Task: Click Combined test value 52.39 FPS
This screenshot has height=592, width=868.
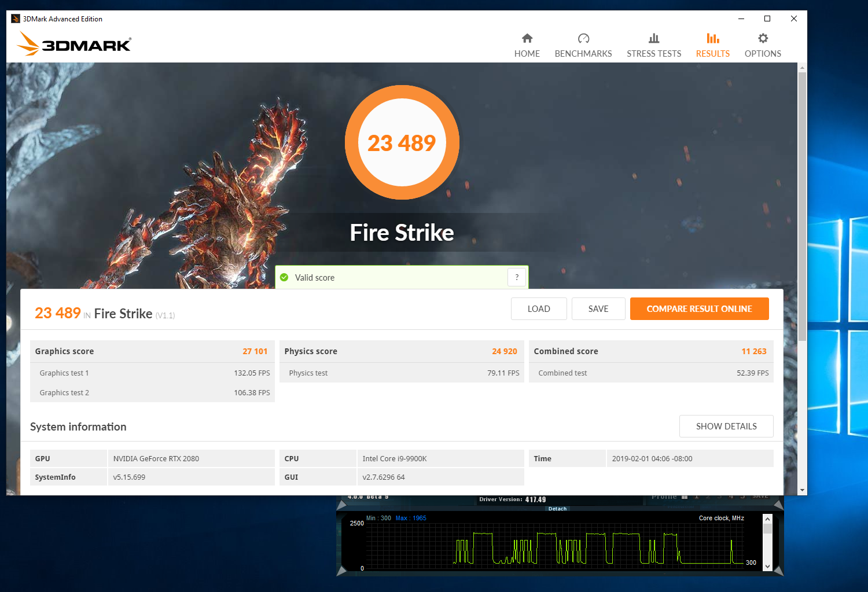Action: coord(753,373)
